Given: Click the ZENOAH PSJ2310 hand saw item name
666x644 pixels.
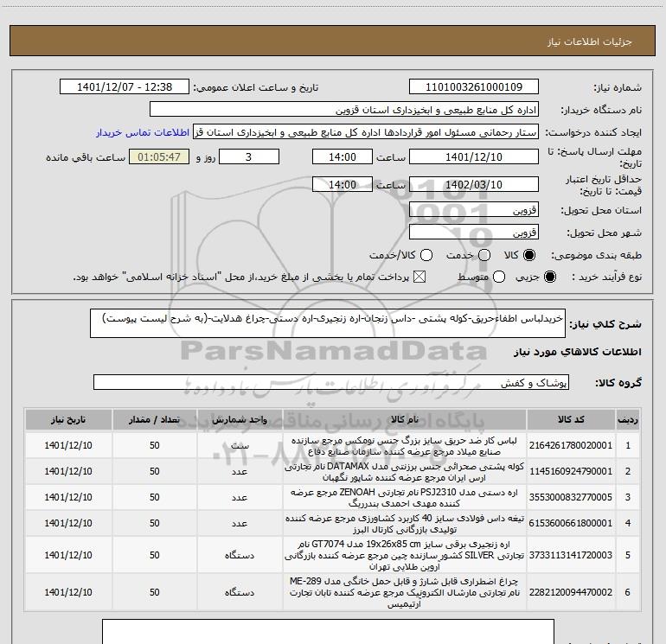Looking at the screenshot, I should (x=405, y=497).
